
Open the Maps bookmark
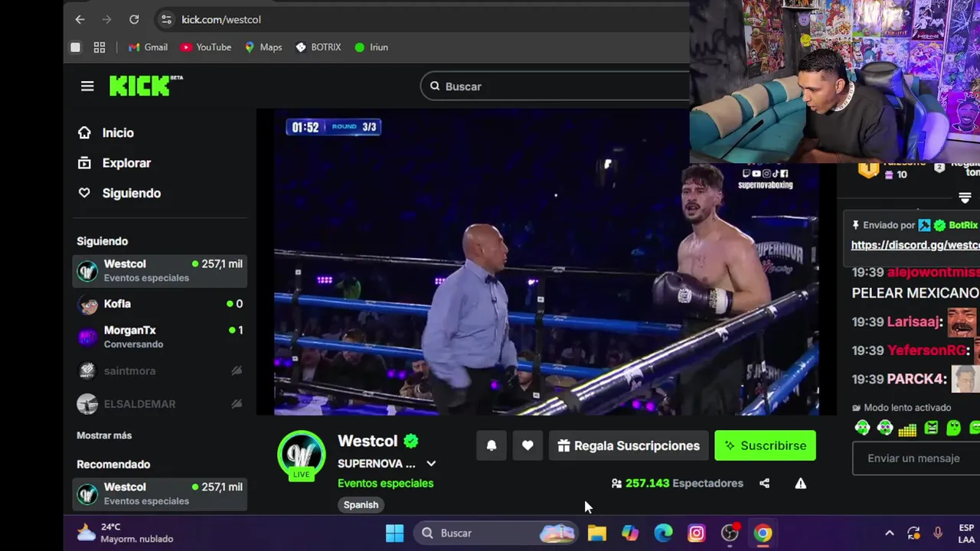(x=263, y=47)
